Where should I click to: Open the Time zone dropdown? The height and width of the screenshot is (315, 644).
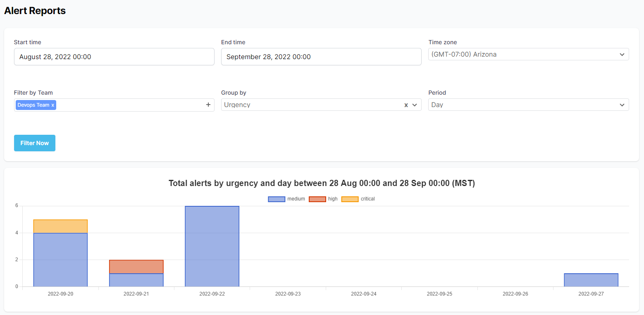click(528, 54)
